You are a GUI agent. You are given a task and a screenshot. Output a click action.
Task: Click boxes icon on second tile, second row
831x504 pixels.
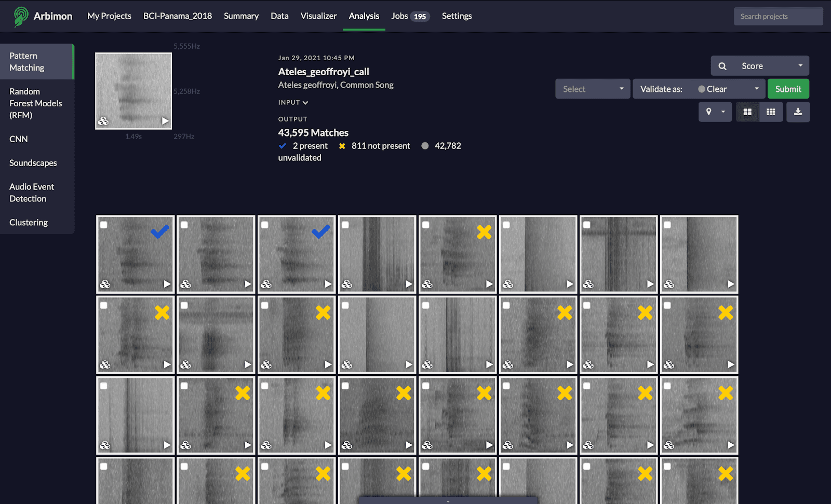point(185,364)
